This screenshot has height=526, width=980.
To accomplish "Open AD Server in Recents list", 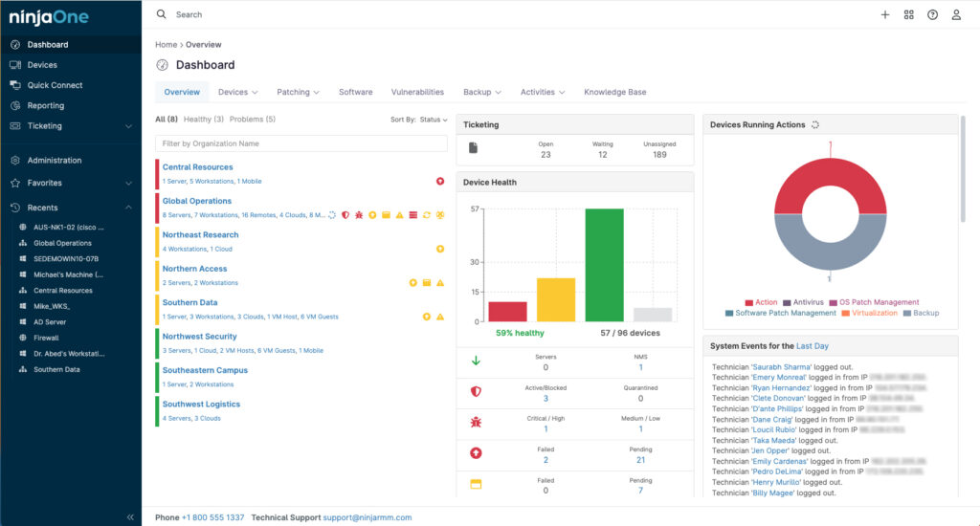I will 50,322.
